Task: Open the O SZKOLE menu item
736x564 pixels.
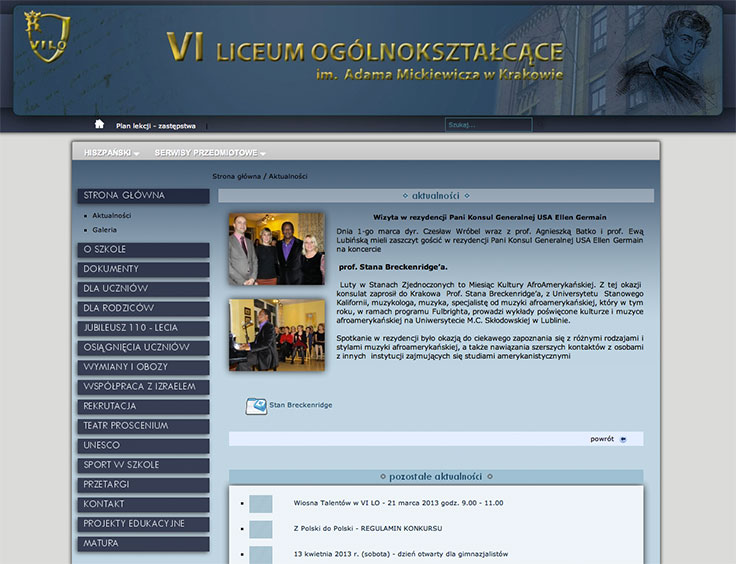Action: [x=143, y=250]
